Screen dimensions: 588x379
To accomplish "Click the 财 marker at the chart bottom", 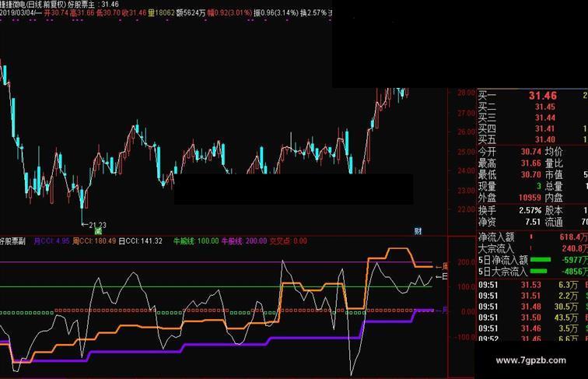I will 418,231.
